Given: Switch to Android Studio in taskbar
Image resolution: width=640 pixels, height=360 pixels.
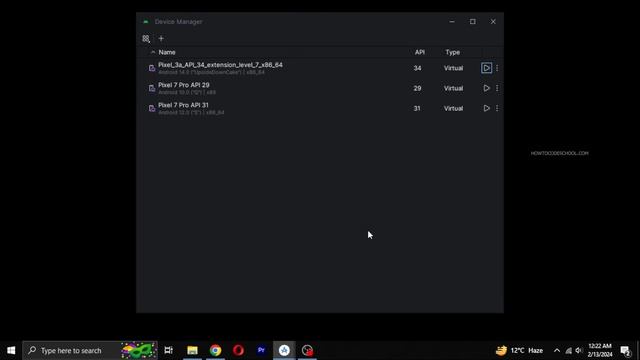Looking at the screenshot, I should (284, 350).
